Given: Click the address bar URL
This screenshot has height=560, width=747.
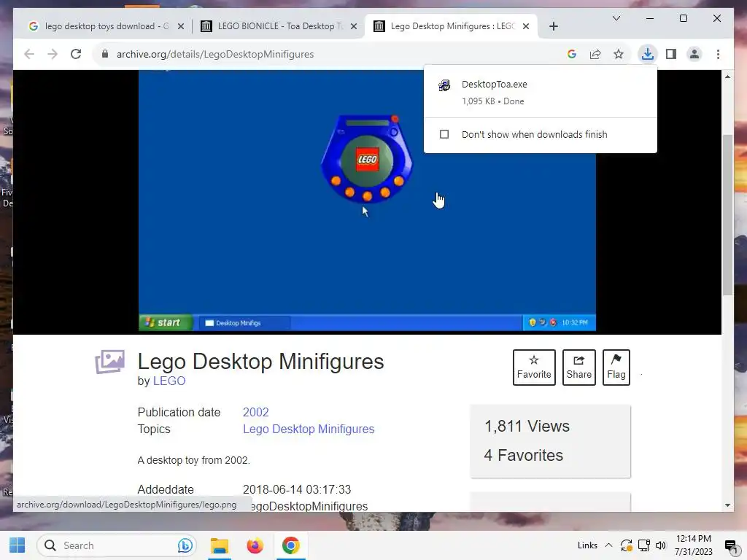Looking at the screenshot, I should tap(215, 54).
